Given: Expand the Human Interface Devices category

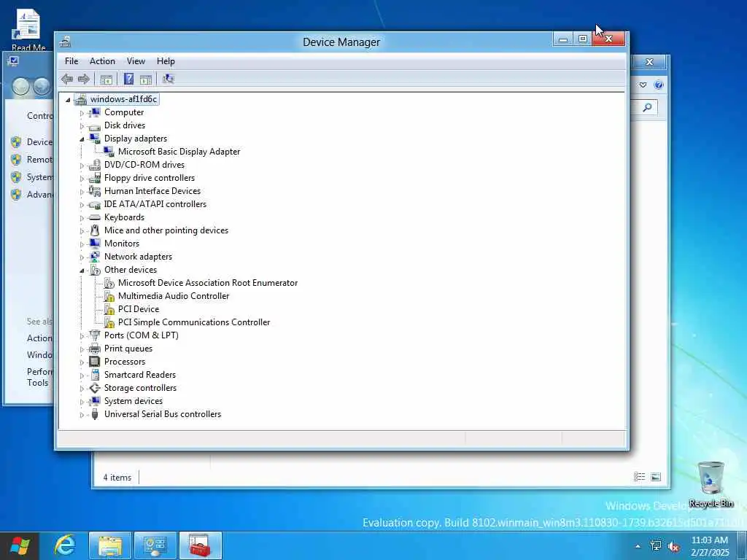Looking at the screenshot, I should click(x=82, y=192).
